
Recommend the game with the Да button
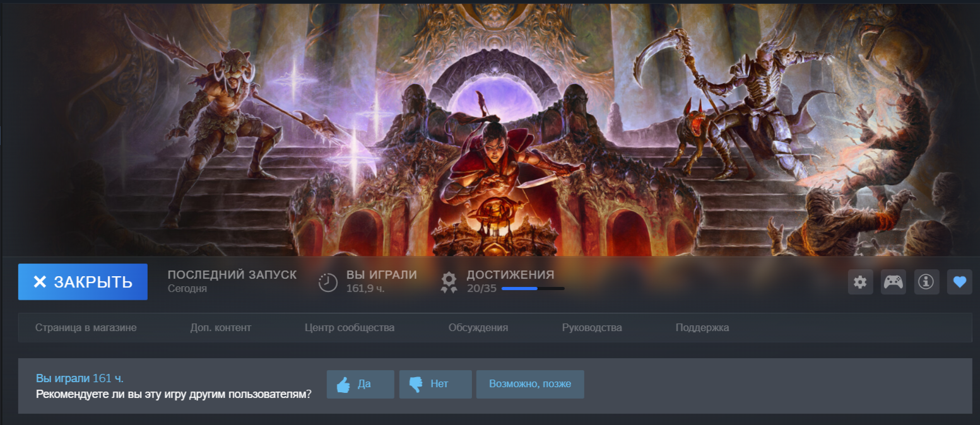360,384
